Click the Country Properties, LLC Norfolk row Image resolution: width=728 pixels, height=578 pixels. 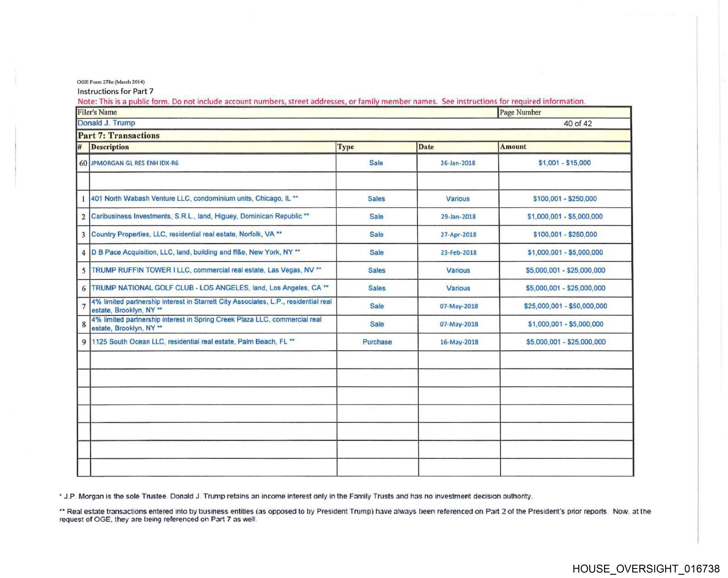(x=186, y=234)
